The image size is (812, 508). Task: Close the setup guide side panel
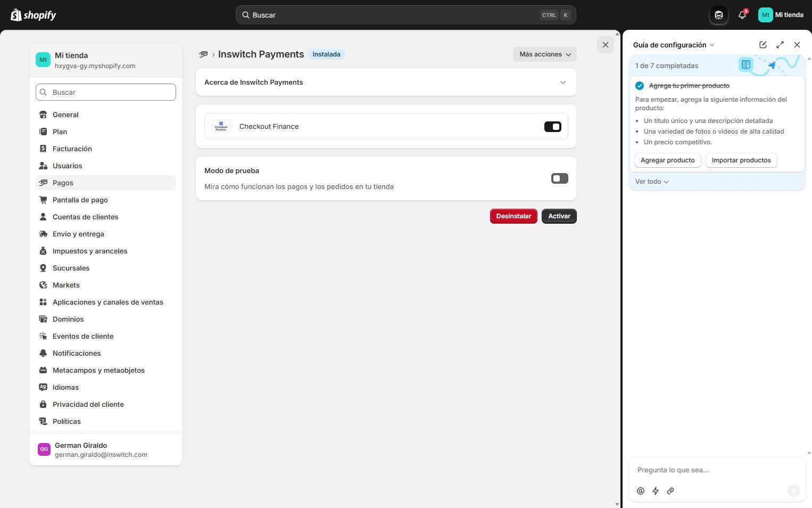[x=797, y=45]
